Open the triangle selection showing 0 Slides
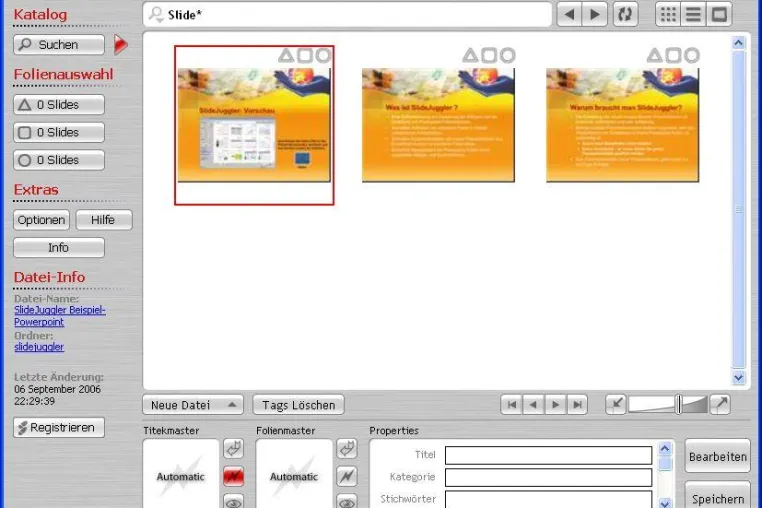The height and width of the screenshot is (508, 762). click(x=59, y=105)
